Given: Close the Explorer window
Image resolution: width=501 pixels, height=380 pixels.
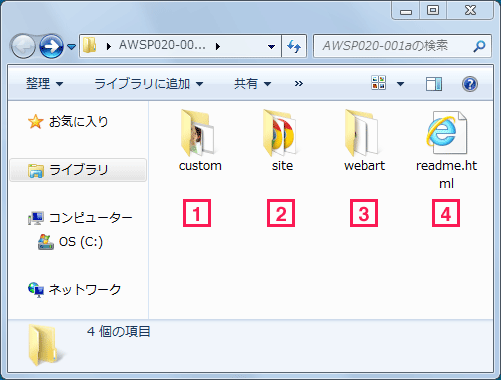Looking at the screenshot, I should pos(470,11).
